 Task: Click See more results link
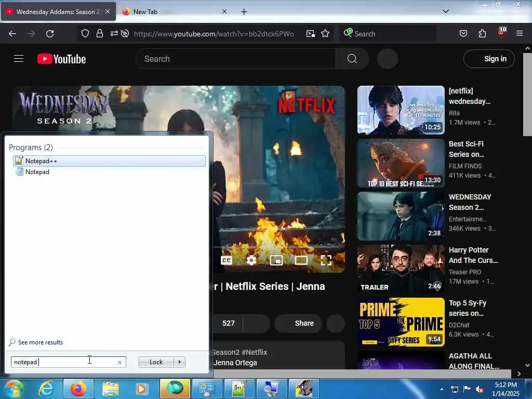click(x=41, y=342)
